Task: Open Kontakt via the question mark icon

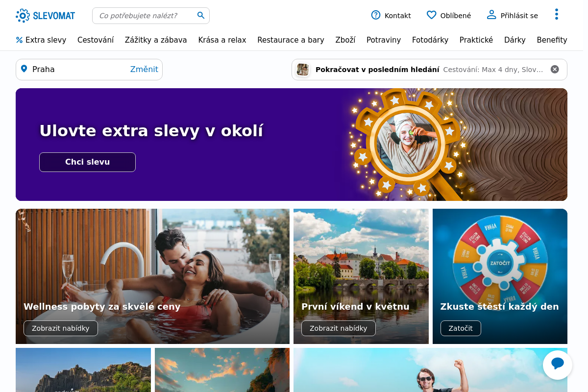Action: pos(375,15)
